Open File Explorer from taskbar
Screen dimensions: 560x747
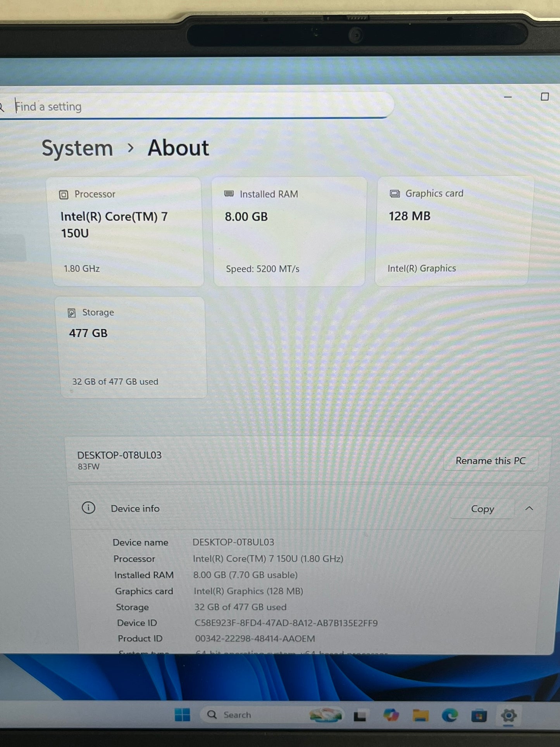420,715
